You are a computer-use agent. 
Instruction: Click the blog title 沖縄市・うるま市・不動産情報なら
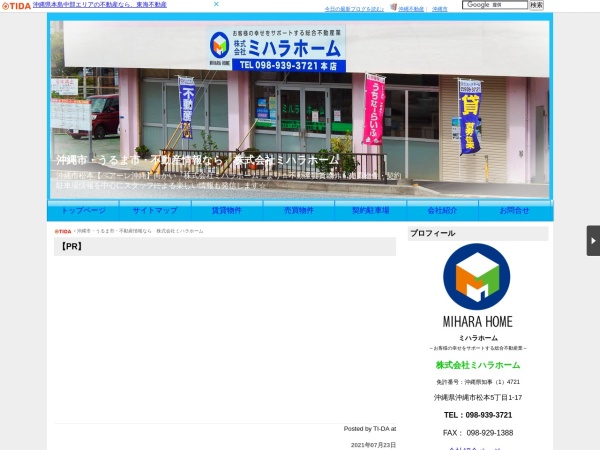coord(198,160)
